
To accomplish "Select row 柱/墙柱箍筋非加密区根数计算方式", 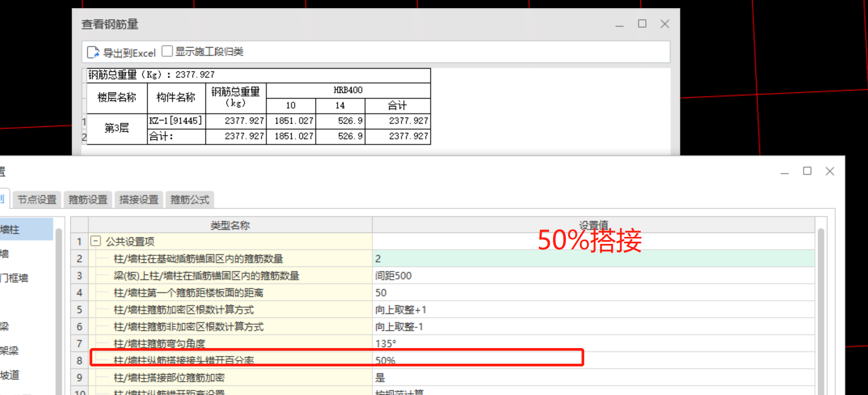I will [230, 326].
